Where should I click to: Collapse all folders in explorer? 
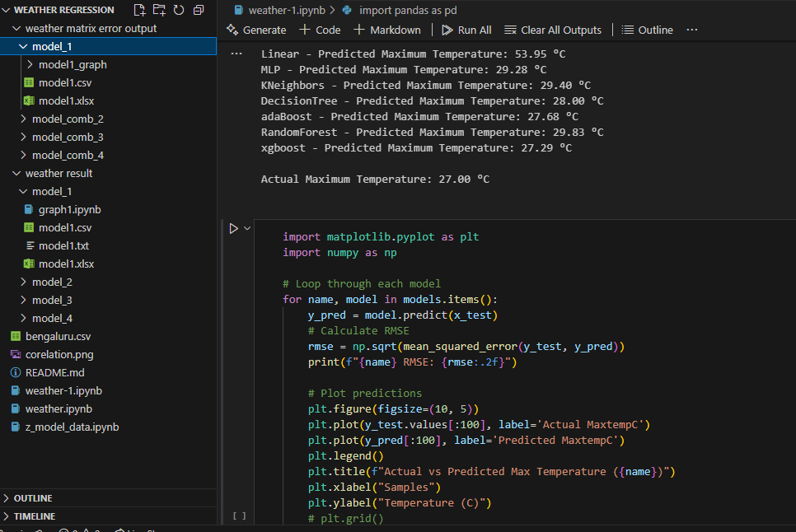click(x=199, y=10)
